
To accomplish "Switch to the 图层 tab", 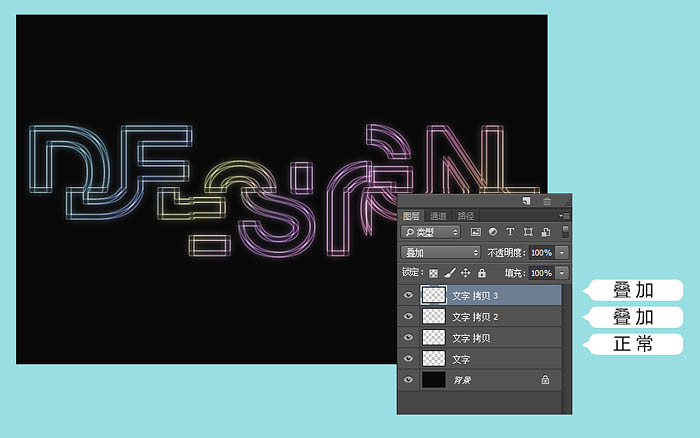I will click(411, 216).
